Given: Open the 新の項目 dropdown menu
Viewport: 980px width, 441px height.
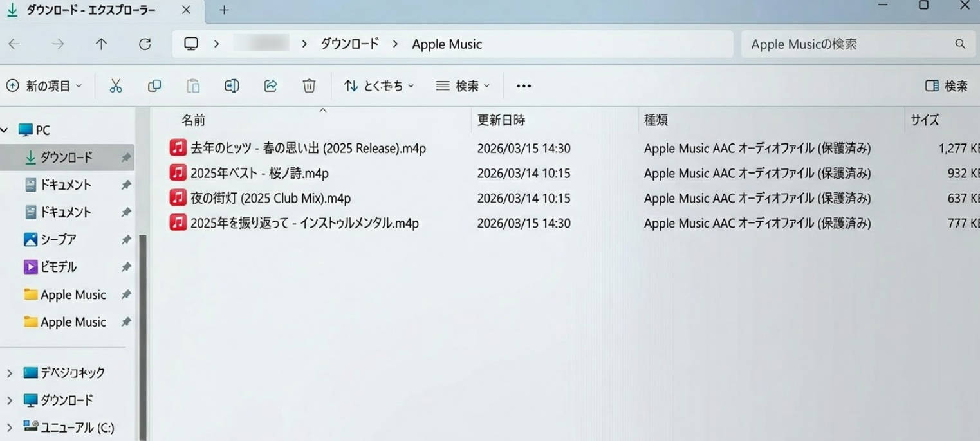Looking at the screenshot, I should click(x=44, y=85).
